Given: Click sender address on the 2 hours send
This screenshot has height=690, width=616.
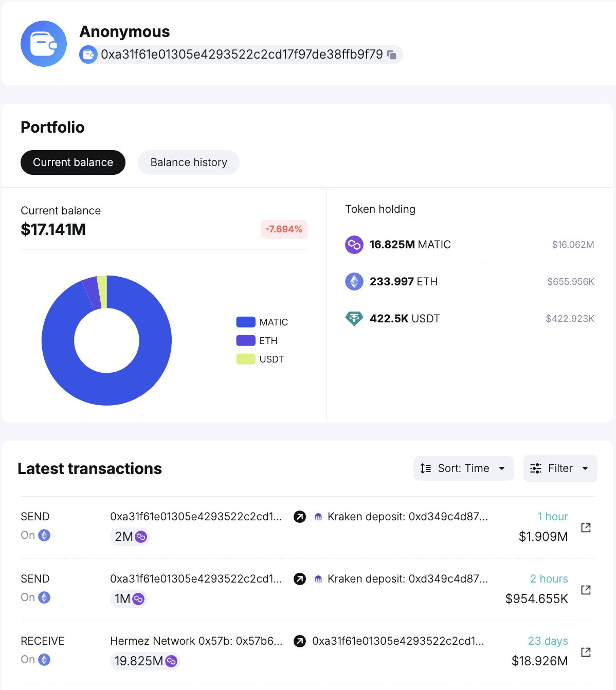Looking at the screenshot, I should 196,579.
